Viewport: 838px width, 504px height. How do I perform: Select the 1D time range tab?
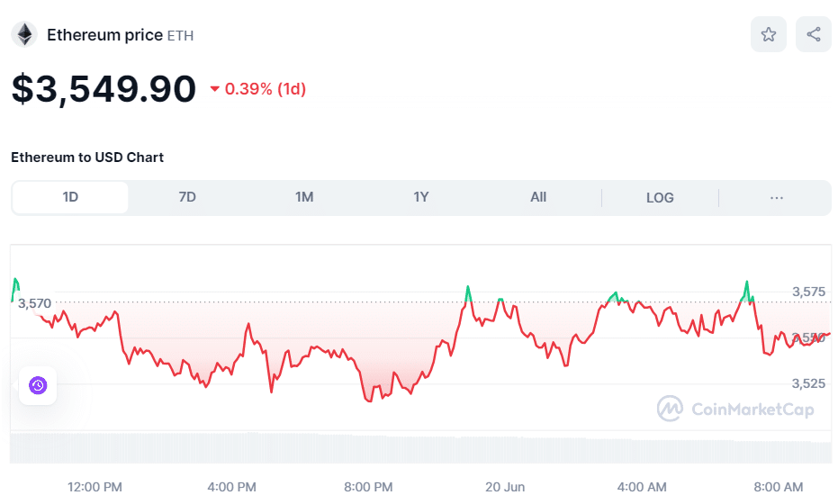click(x=70, y=197)
